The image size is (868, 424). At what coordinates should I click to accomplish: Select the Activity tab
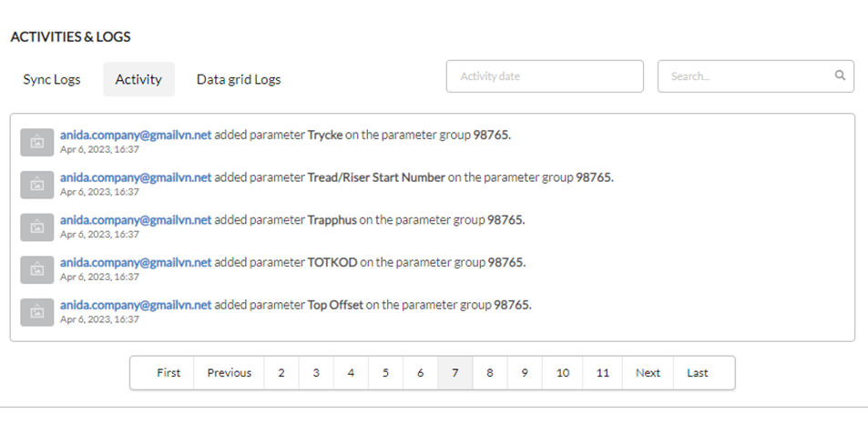tap(138, 79)
